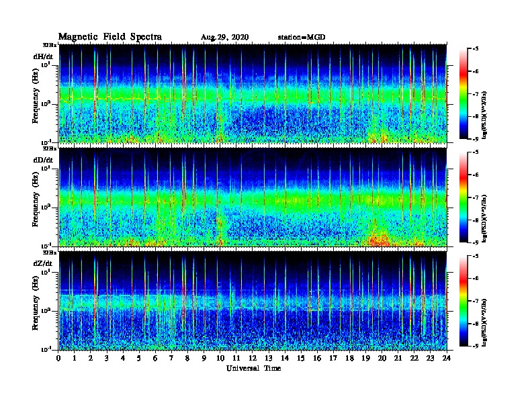Click the dH/dt spectrogram plot area

(253, 93)
